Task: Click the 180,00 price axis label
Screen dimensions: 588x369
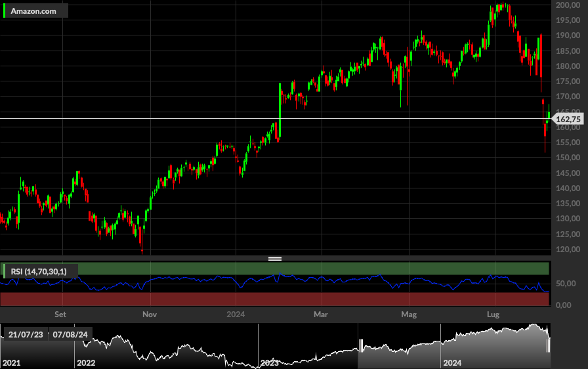Action: click(x=568, y=66)
